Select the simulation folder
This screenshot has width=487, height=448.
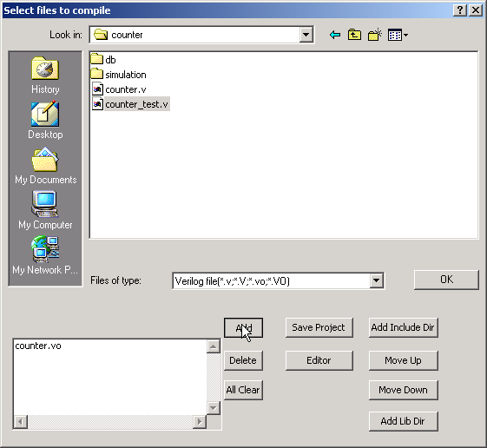coord(119,75)
